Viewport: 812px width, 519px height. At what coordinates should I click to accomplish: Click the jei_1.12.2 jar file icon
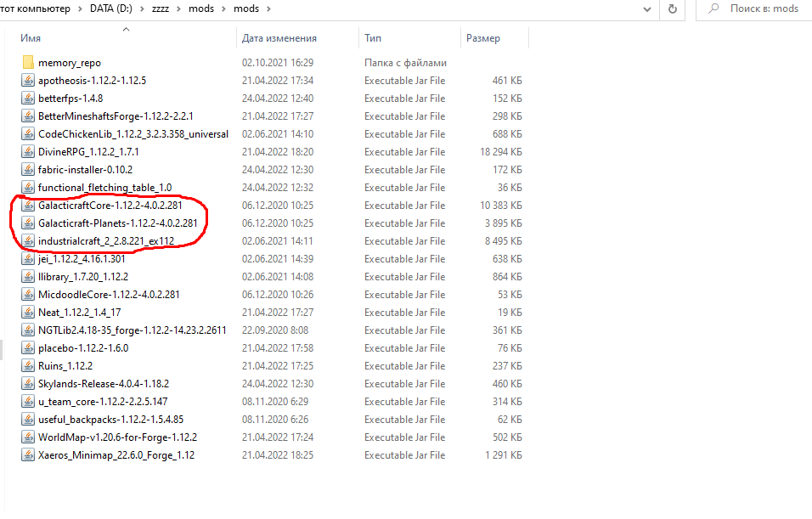28,259
